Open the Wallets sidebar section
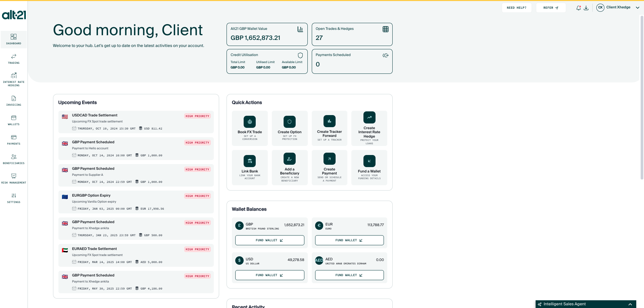 click(x=14, y=120)
